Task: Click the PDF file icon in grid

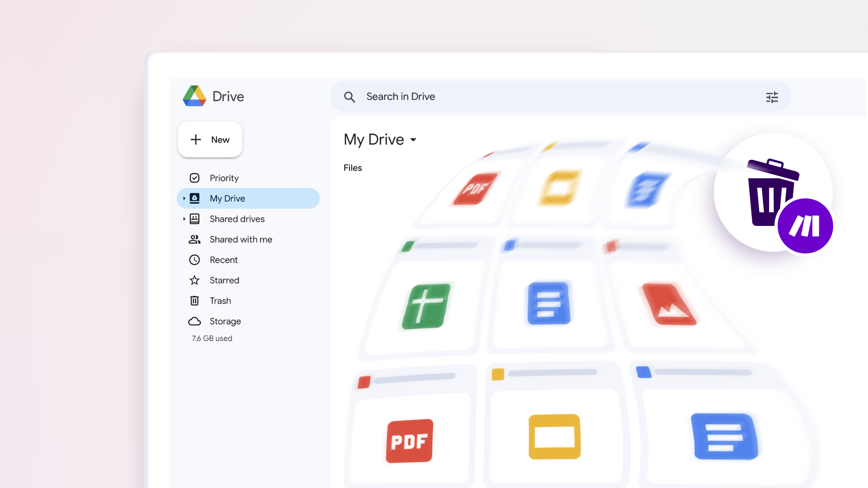Action: tap(409, 440)
